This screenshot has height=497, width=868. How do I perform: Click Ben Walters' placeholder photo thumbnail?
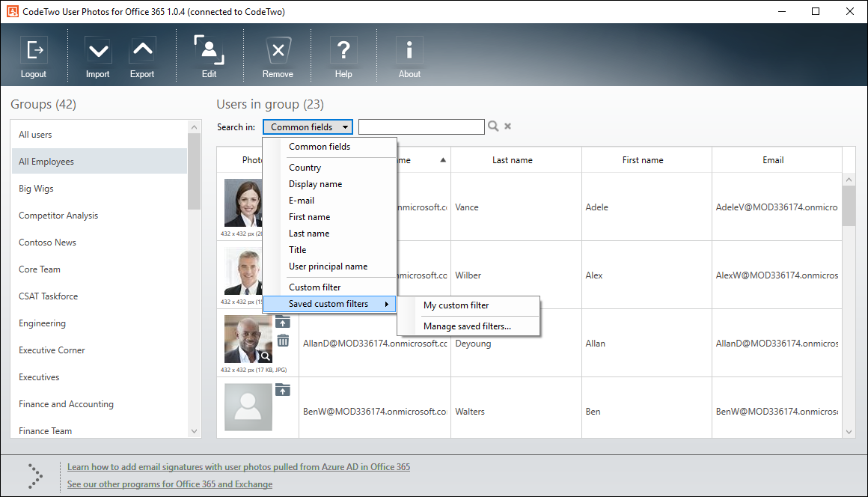[x=248, y=407]
